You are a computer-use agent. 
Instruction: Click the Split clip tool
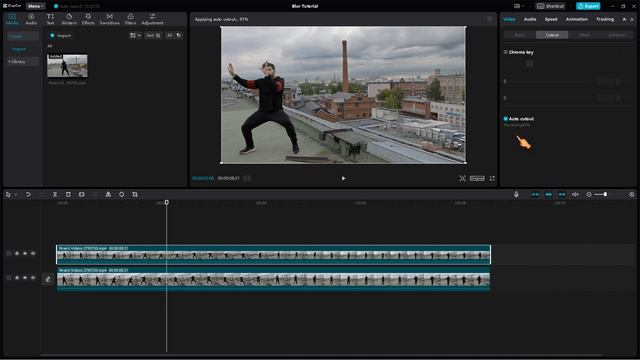(55, 195)
